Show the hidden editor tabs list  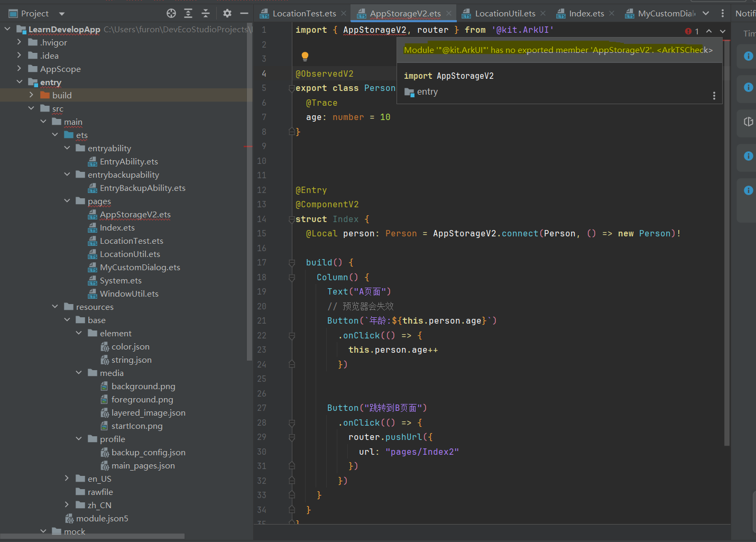pos(706,13)
